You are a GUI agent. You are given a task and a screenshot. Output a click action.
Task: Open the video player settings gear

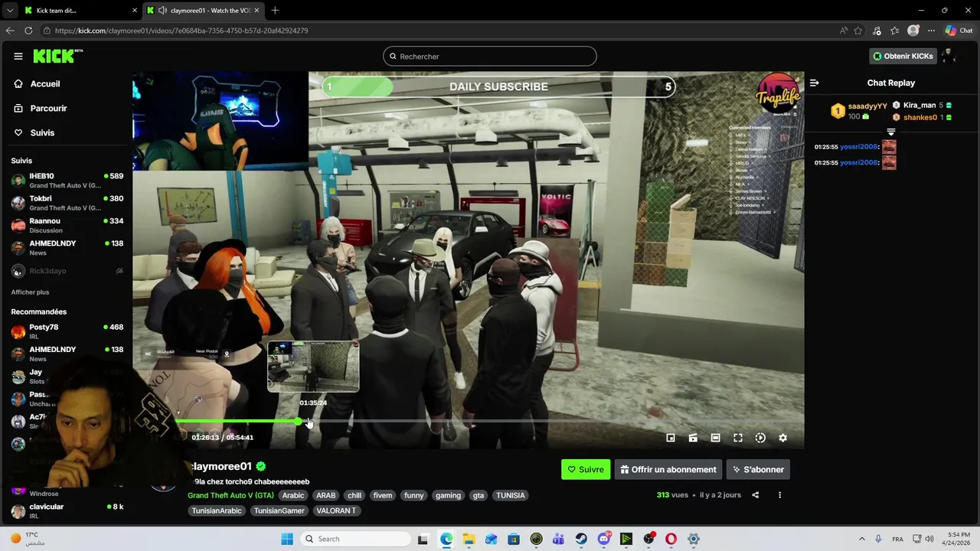(x=782, y=438)
